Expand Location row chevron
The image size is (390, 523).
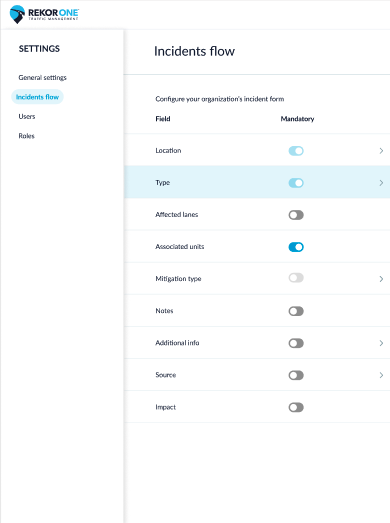(x=381, y=151)
